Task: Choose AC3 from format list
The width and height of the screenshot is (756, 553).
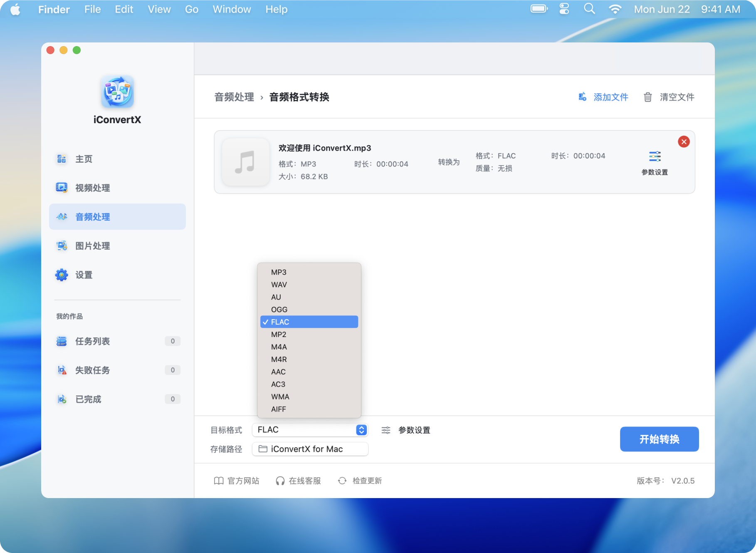Action: click(x=309, y=384)
